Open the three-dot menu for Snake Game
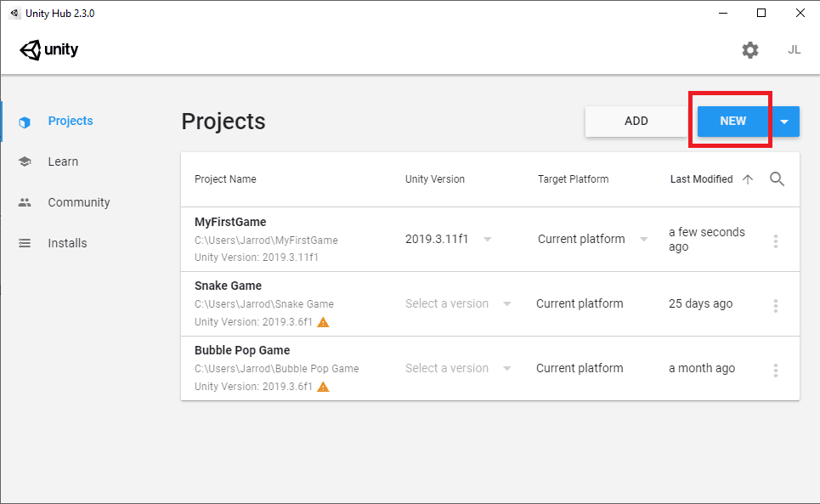Image resolution: width=820 pixels, height=504 pixels. (775, 306)
